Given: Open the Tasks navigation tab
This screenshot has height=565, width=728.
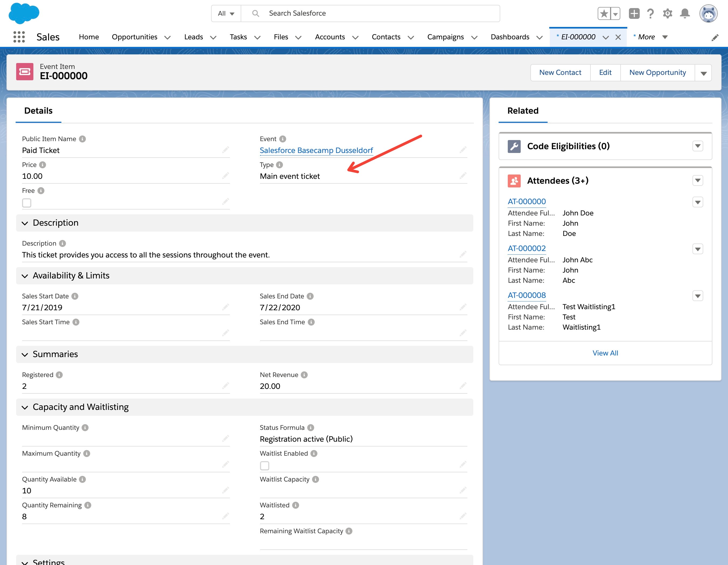Looking at the screenshot, I should 238,37.
